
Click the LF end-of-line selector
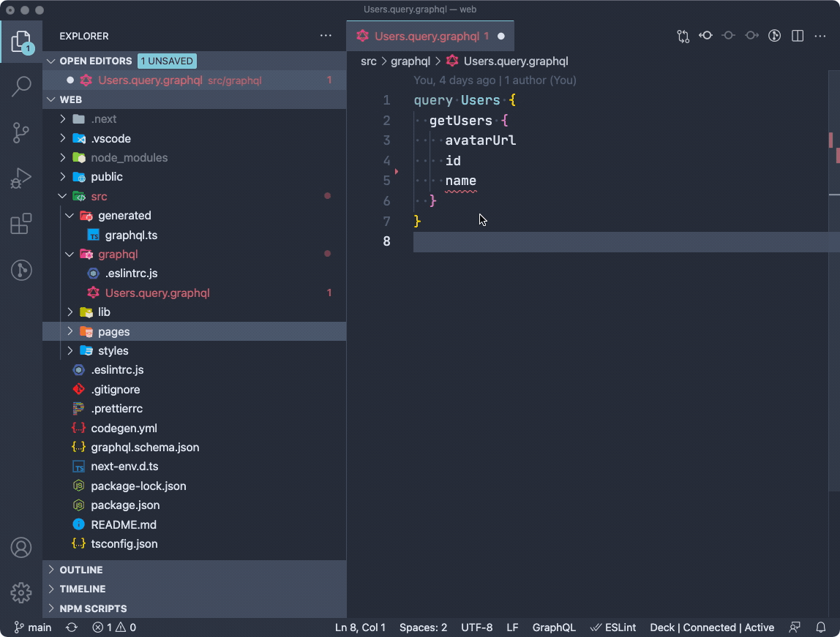[513, 627]
